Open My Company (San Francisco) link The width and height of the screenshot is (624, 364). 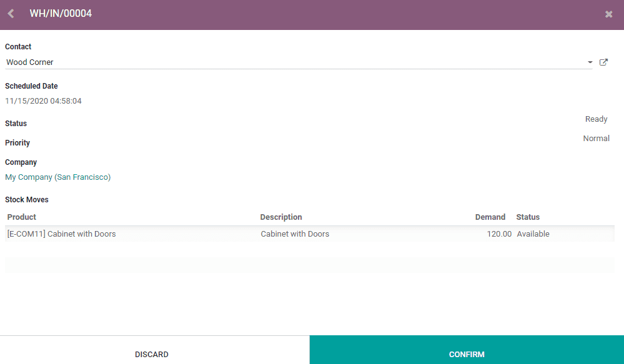57,177
